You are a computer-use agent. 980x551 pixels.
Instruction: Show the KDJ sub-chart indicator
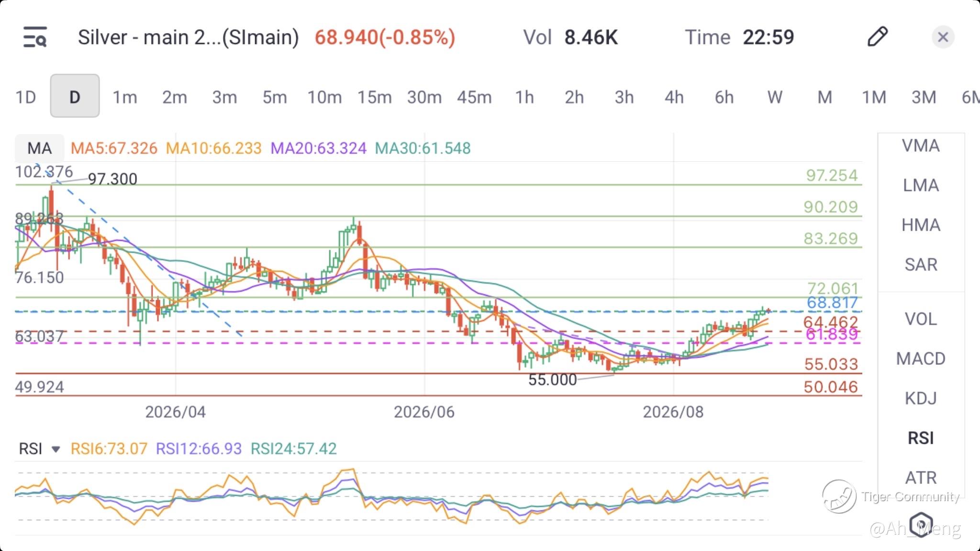(921, 398)
